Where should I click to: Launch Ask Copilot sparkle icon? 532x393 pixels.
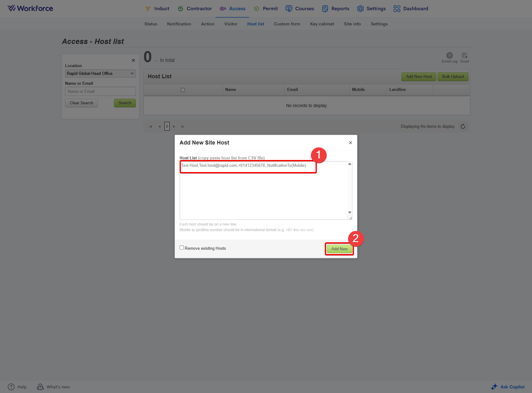click(x=494, y=387)
